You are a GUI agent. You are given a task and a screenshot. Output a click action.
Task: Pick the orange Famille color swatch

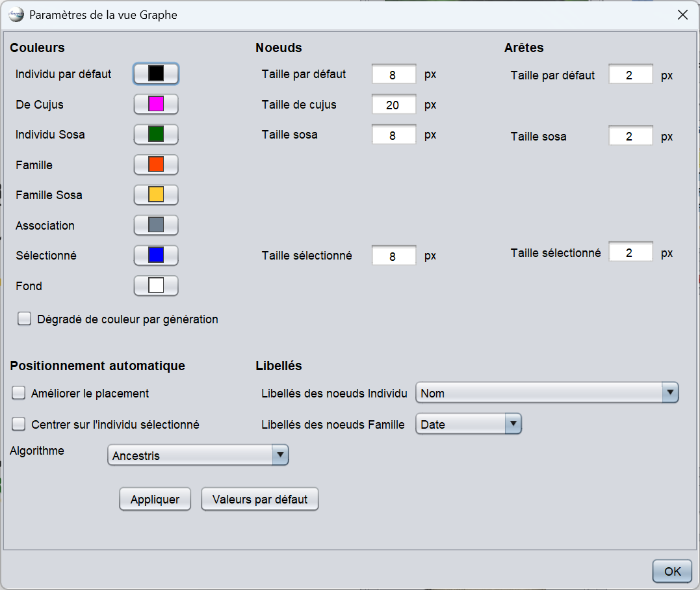click(156, 165)
